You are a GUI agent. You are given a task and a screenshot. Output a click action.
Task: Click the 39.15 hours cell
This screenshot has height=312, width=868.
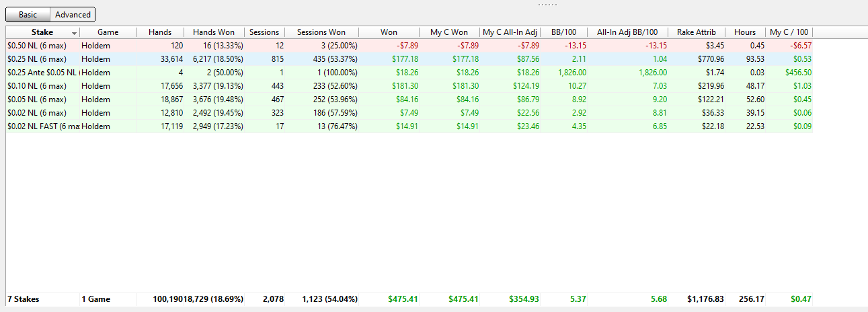click(745, 113)
